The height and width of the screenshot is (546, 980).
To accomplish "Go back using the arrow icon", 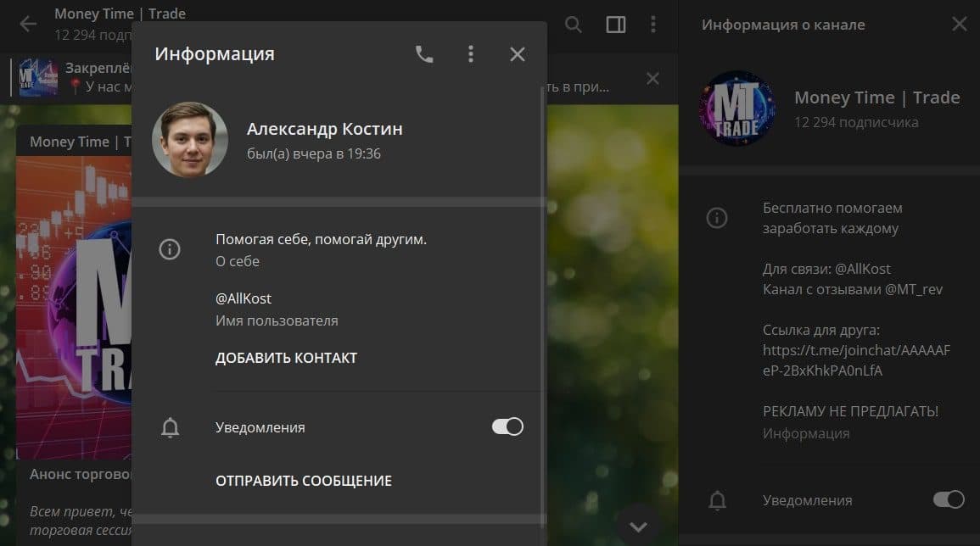I will pos(28,25).
